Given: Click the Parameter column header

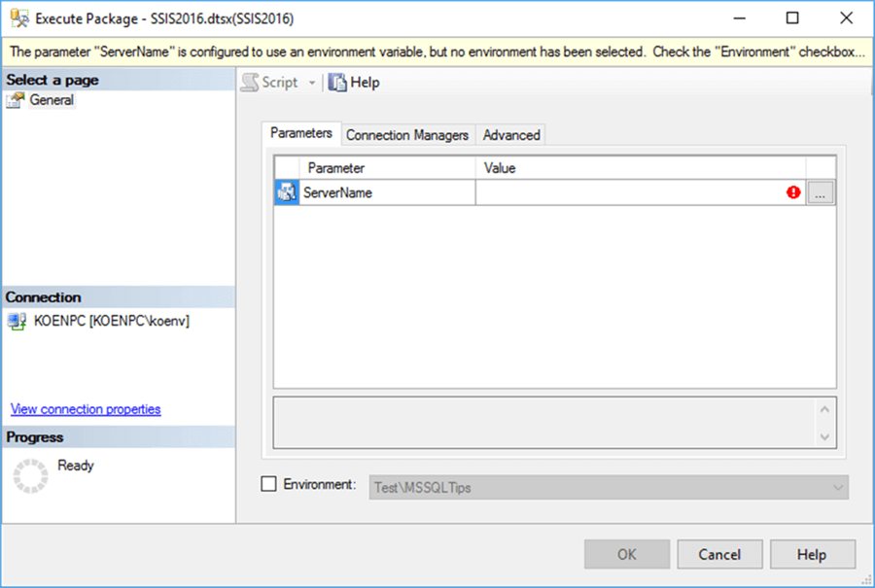Looking at the screenshot, I should click(x=387, y=168).
